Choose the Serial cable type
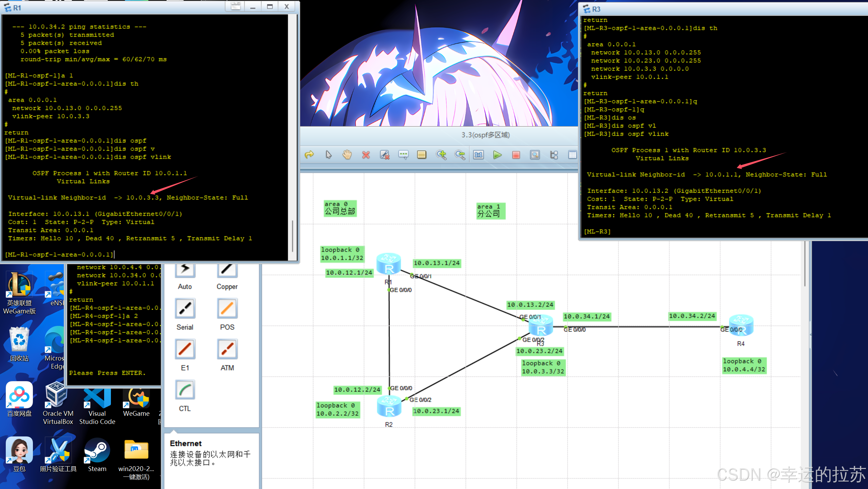Viewport: 868px width, 489px height. (185, 309)
